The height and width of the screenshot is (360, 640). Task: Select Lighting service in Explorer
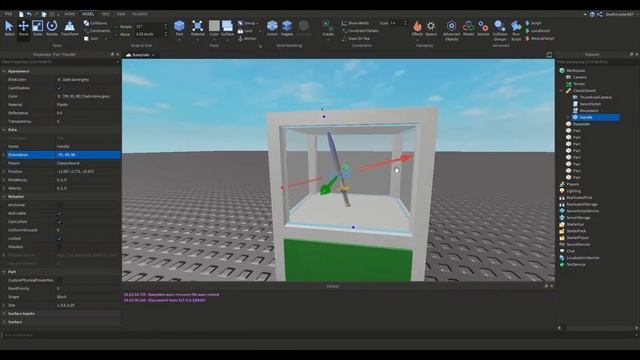pos(573,191)
